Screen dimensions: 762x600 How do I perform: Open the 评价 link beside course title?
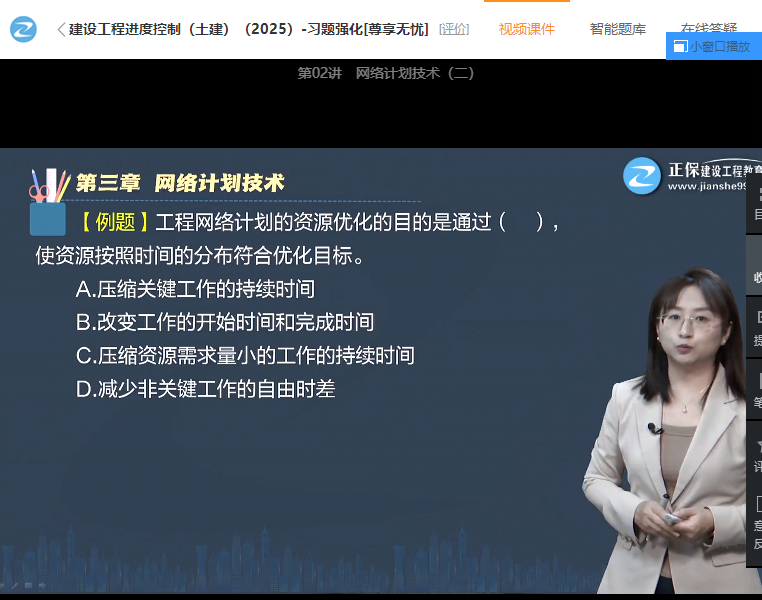(x=454, y=29)
